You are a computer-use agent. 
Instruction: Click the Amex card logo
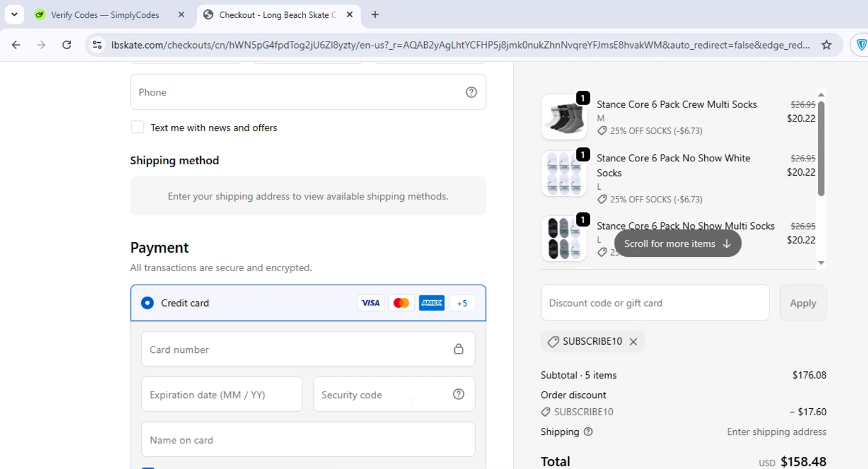(432, 303)
